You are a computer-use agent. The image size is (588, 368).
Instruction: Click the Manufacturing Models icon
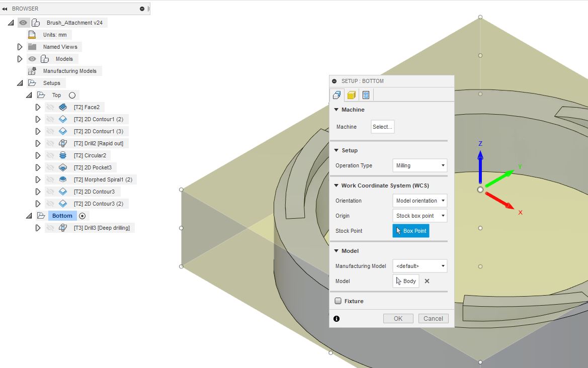click(x=32, y=71)
